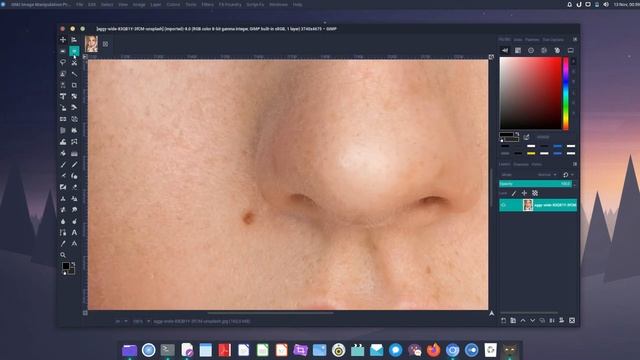Switch to the Palettes tab

tap(532, 40)
